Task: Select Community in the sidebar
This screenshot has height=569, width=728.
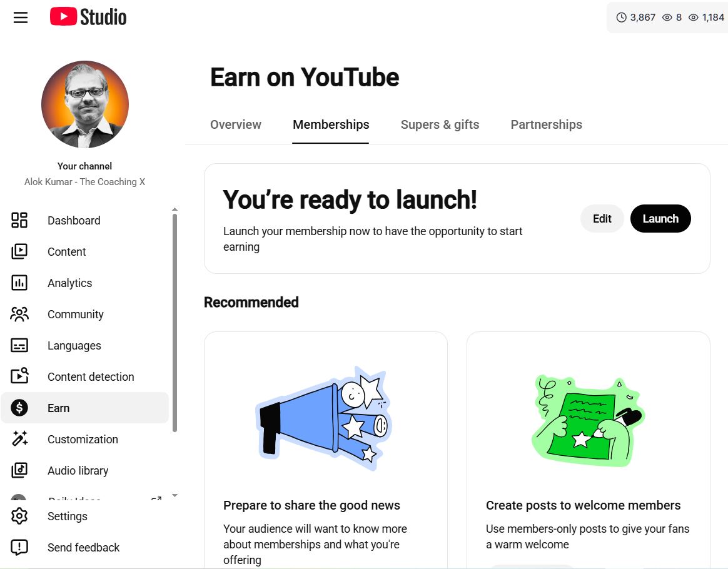Action: pyautogui.click(x=84, y=314)
